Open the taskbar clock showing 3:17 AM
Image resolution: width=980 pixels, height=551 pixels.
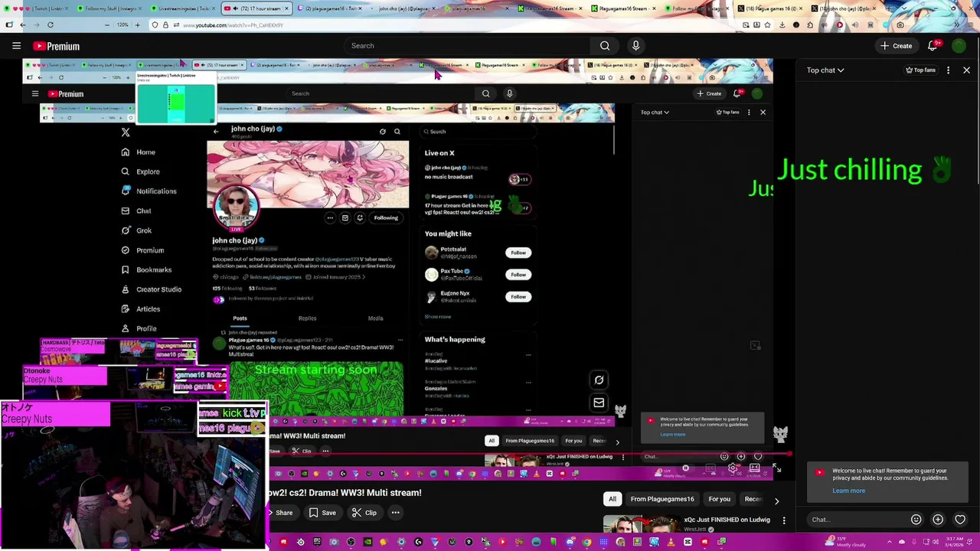[955, 542]
